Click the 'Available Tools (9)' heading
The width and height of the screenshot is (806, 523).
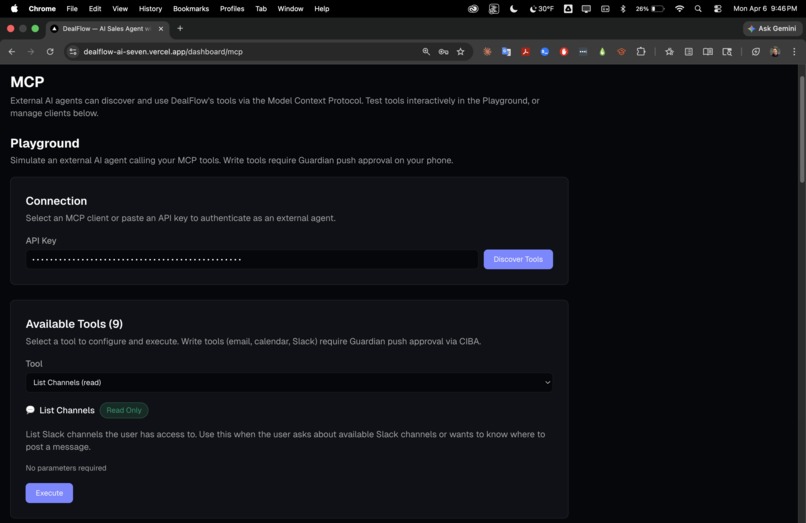point(74,324)
